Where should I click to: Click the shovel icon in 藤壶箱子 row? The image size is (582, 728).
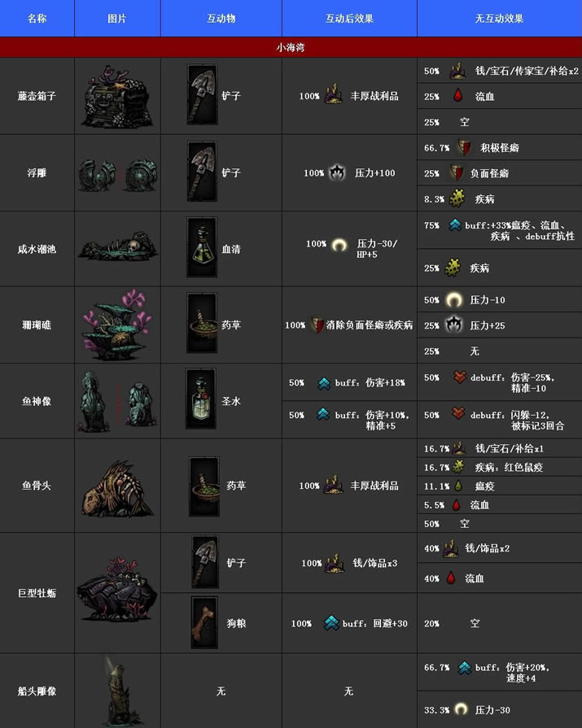coord(202,95)
